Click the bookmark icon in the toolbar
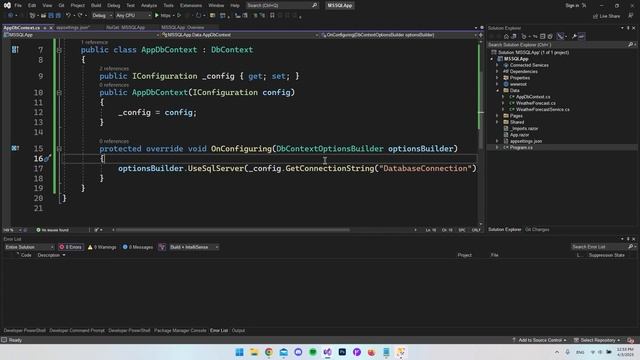This screenshot has width=640, height=360. pyautogui.click(x=272, y=16)
